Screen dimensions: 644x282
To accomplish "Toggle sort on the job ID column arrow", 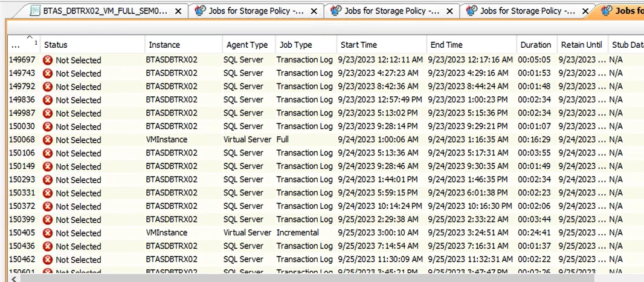I will pos(30,38).
